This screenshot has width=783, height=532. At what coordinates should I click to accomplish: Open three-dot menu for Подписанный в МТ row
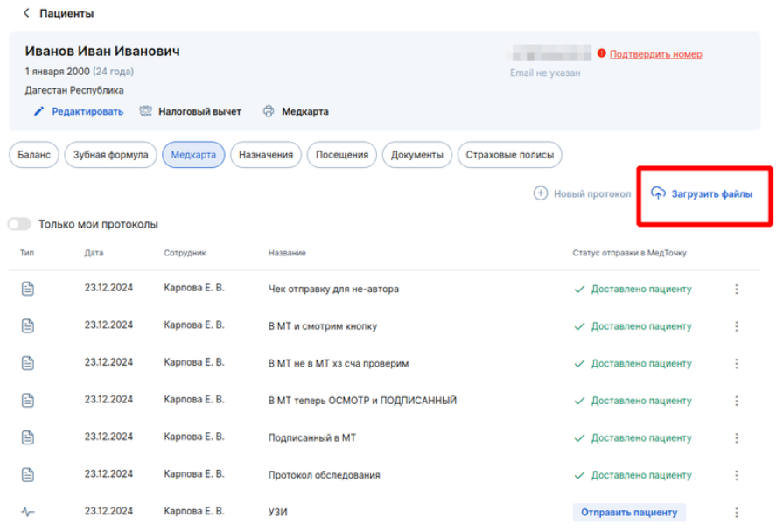click(736, 438)
